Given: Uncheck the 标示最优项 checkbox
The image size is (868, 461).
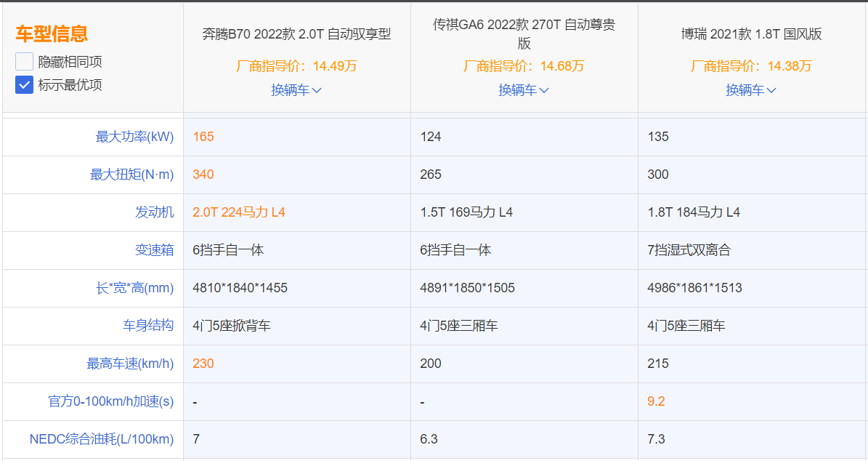Looking at the screenshot, I should tap(25, 85).
